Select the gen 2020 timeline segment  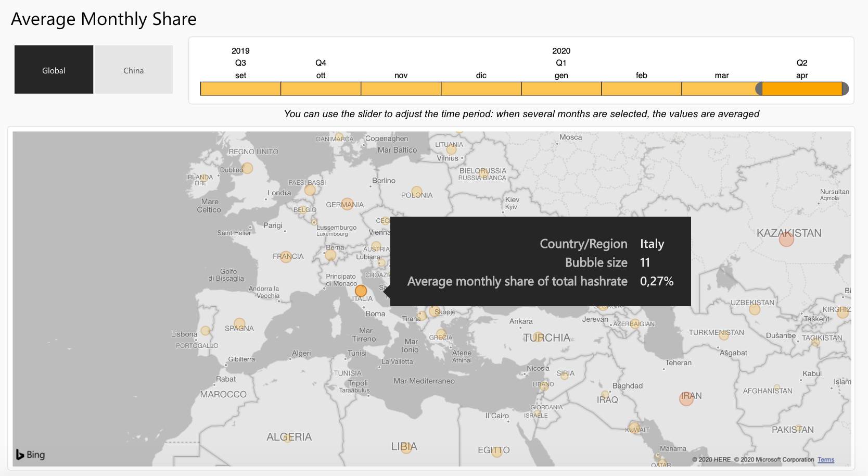(x=561, y=89)
